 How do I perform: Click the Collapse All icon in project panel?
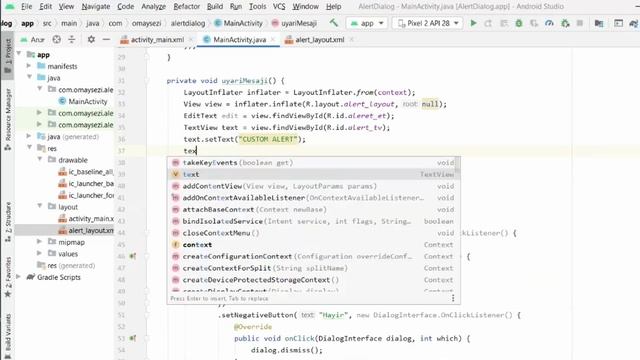[71, 40]
